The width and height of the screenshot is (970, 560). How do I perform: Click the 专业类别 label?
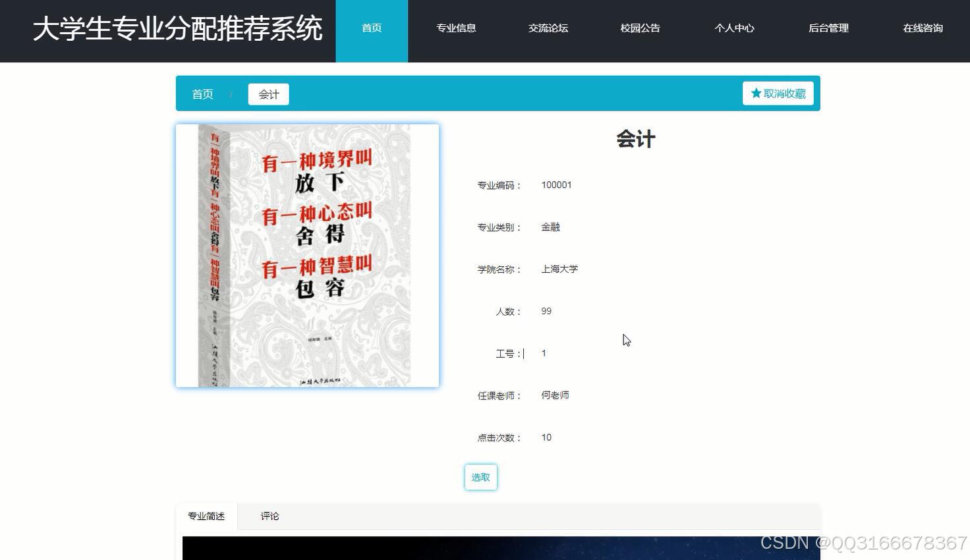pyautogui.click(x=499, y=227)
